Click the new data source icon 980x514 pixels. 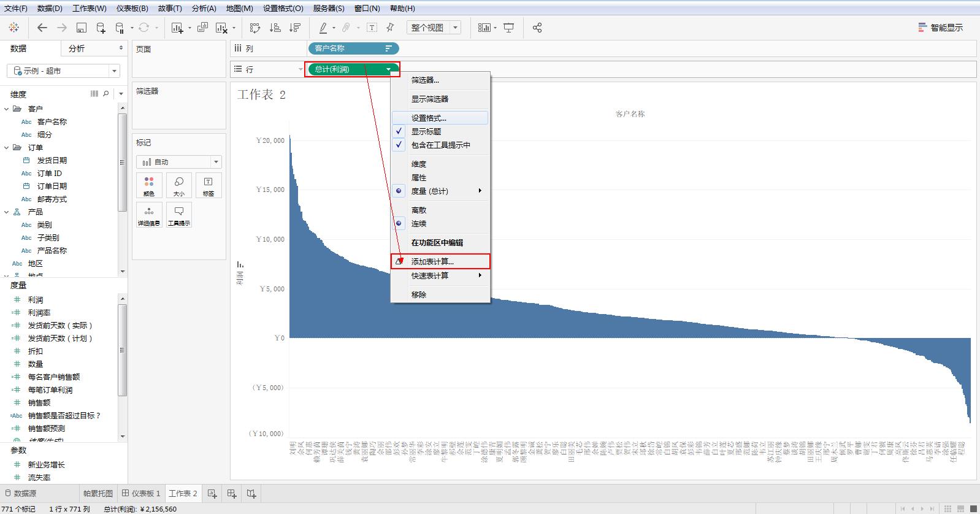101,28
